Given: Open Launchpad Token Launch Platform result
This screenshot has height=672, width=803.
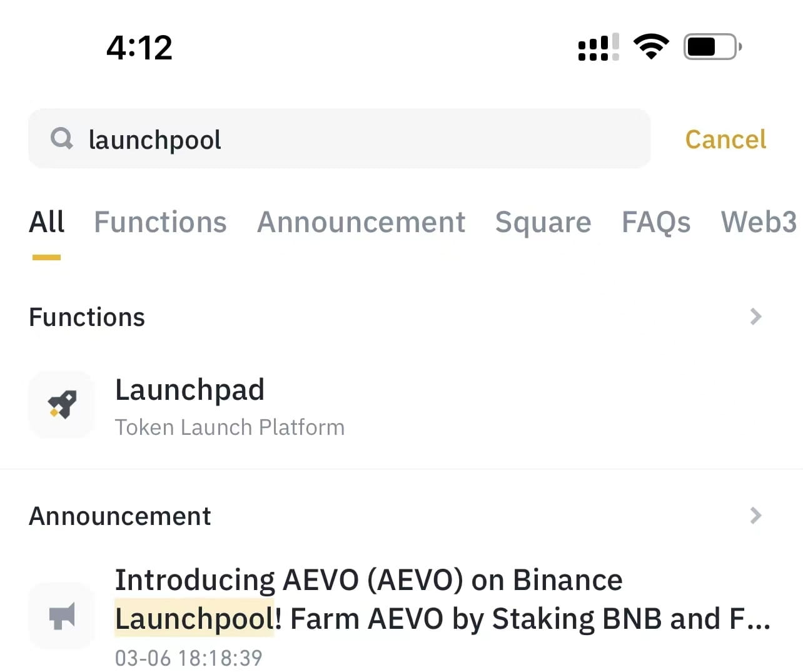Looking at the screenshot, I should [229, 405].
